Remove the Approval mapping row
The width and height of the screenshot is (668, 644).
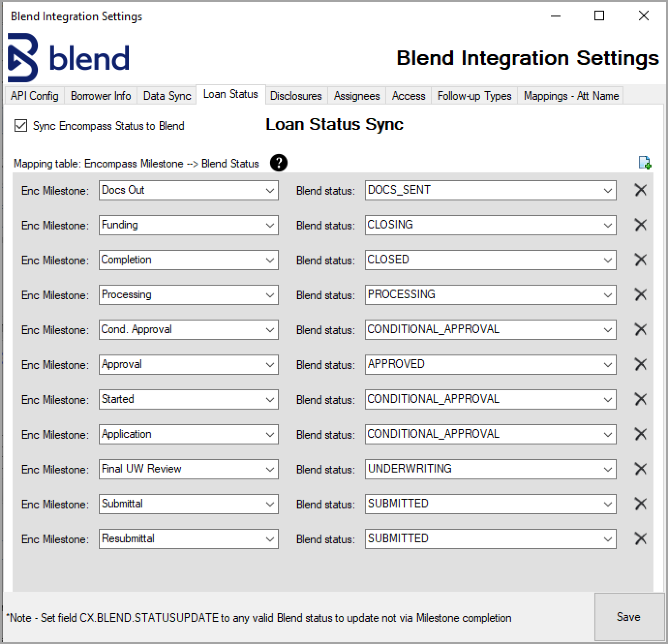[x=640, y=365]
